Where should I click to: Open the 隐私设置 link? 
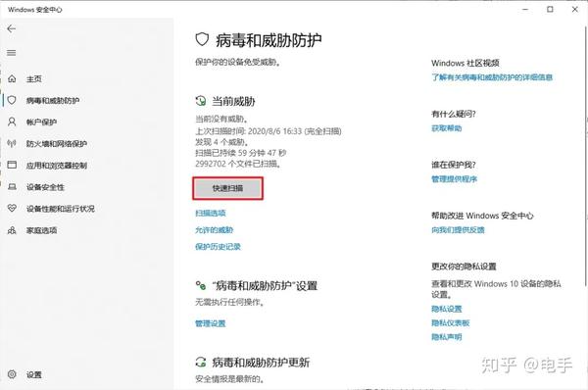[x=447, y=309]
